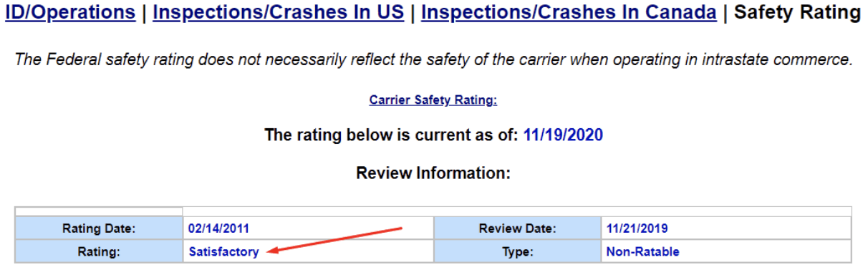Select the review date 11/21/2019
Image resolution: width=868 pixels, height=265 pixels.
coord(637,228)
